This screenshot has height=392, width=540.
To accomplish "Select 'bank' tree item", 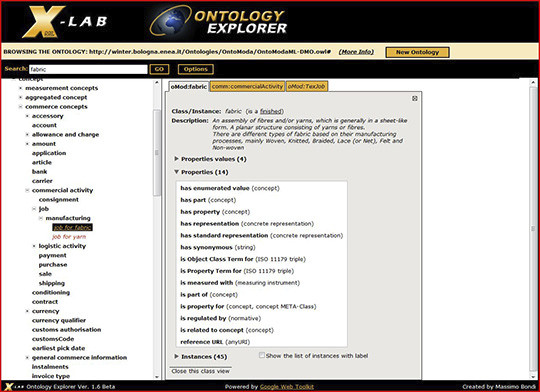I will [x=39, y=172].
